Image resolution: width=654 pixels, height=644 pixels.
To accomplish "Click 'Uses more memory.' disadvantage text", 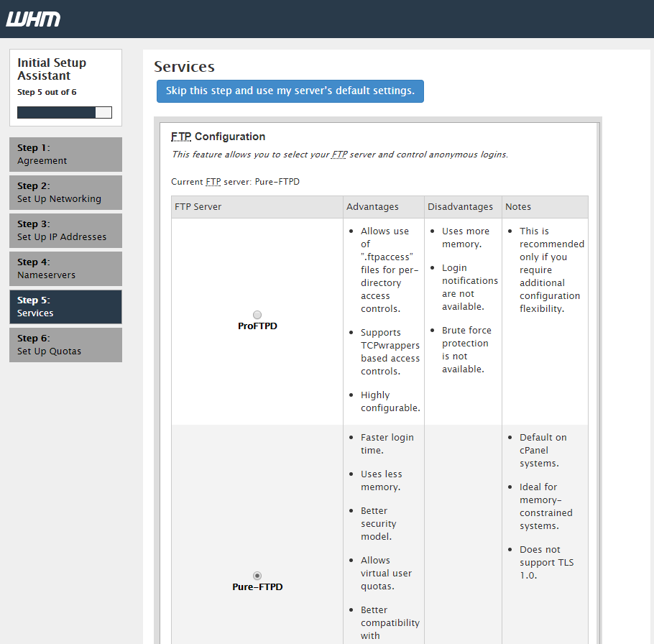I will pos(466,237).
